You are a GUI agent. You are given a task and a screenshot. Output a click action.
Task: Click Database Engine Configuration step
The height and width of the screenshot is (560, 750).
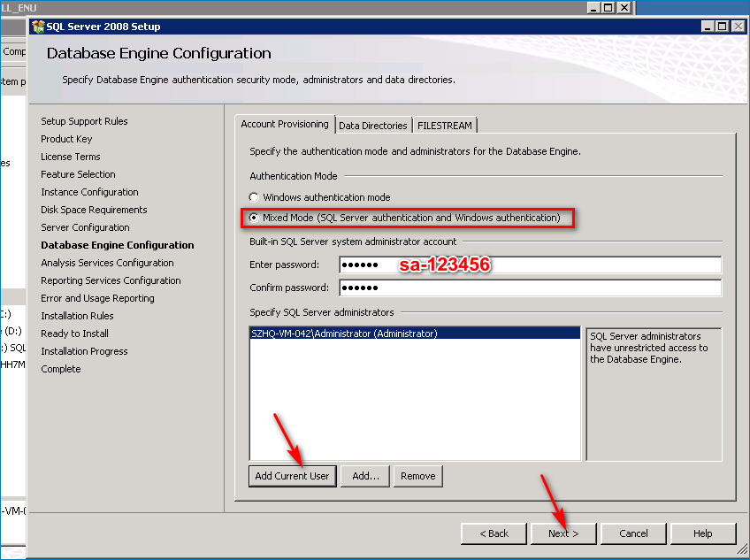(117, 245)
